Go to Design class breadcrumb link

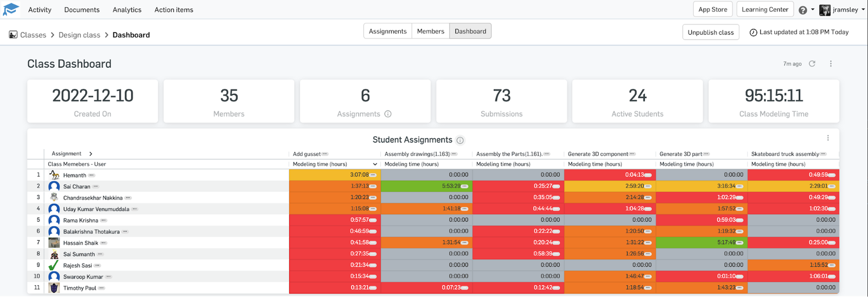[x=79, y=35]
